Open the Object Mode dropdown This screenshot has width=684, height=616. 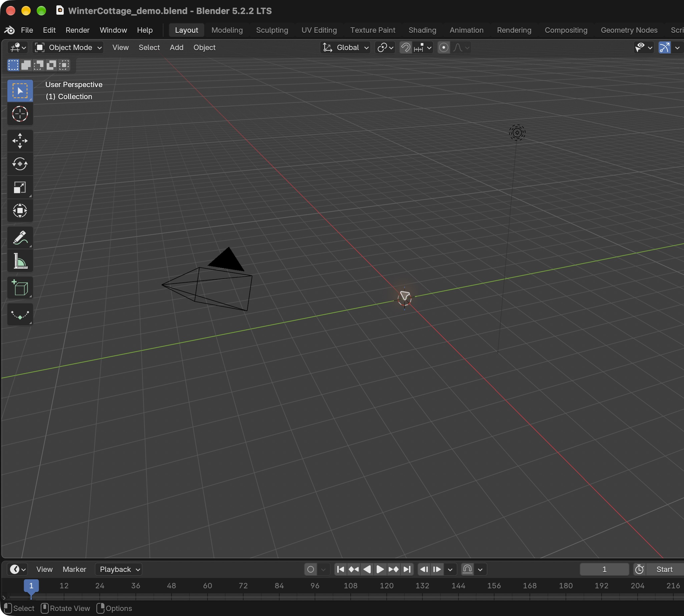[x=68, y=48]
